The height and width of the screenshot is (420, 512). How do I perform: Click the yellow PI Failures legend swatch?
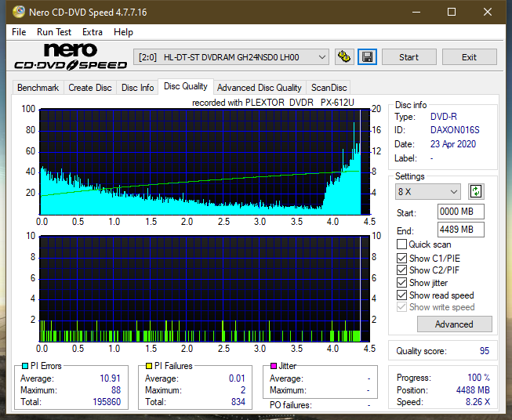tap(149, 366)
